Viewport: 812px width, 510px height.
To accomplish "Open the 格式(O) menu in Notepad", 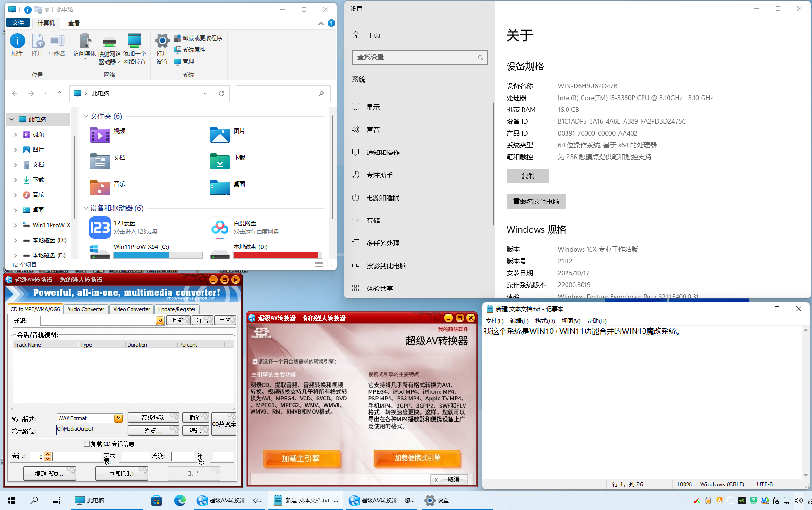I will [544, 321].
